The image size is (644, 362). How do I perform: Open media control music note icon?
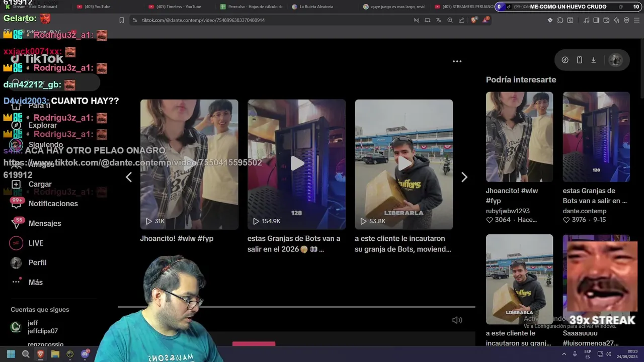click(586, 20)
